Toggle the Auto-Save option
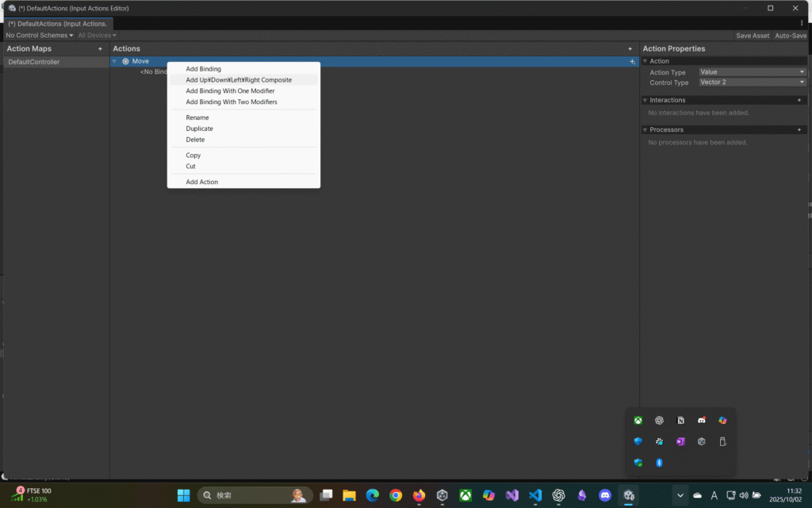The width and height of the screenshot is (812, 508). coord(790,36)
